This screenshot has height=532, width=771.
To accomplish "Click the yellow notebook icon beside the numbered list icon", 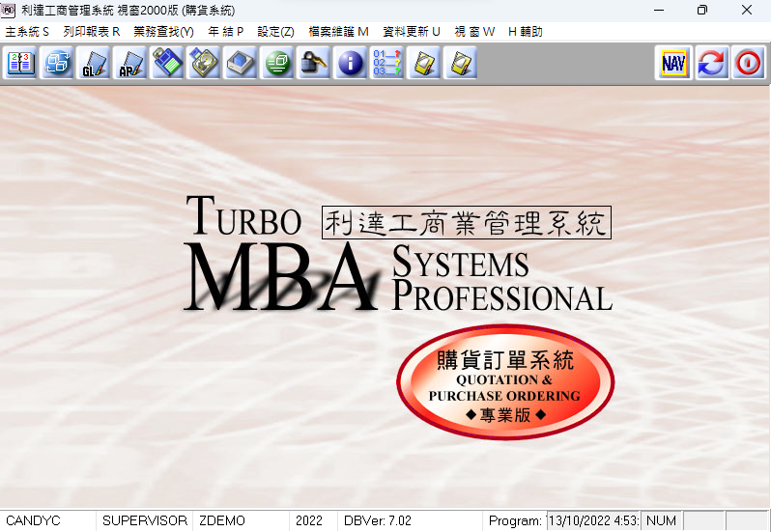I will [x=424, y=63].
